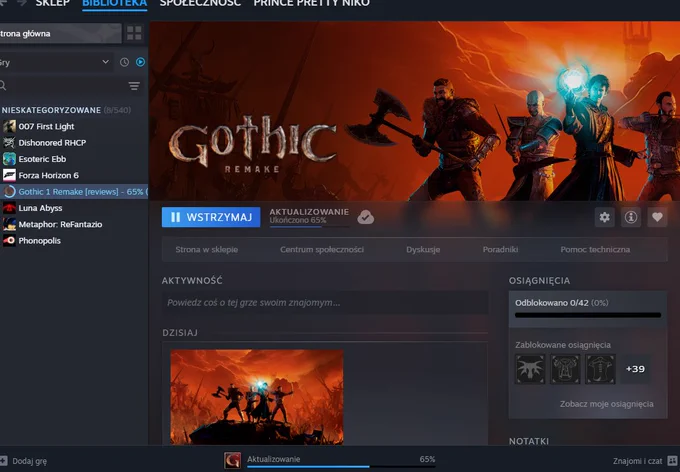Viewport: 680px width, 472px height.
Task: Select Gothic 1 Remake [reviews] entry
Action: click(x=74, y=192)
